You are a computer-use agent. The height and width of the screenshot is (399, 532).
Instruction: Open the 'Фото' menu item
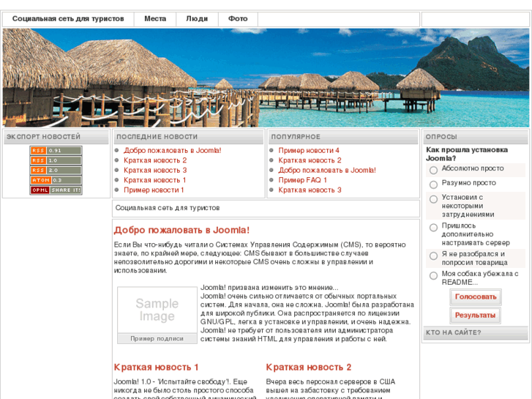(238, 19)
